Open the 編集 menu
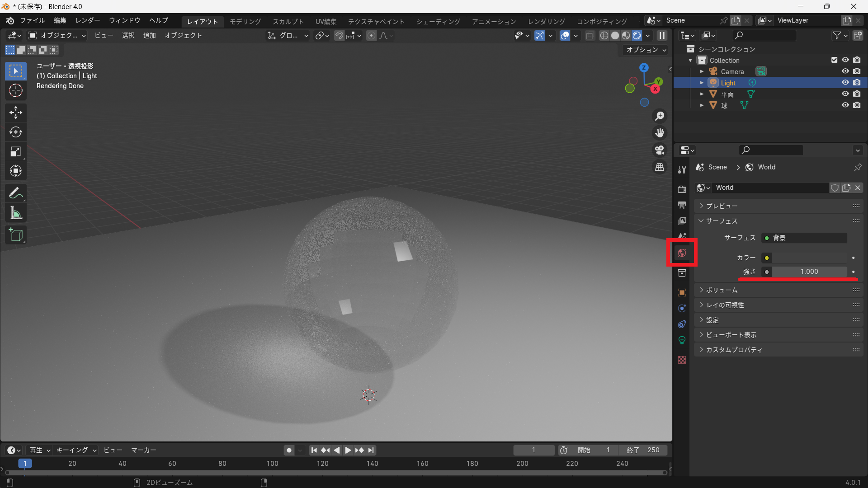Image resolution: width=868 pixels, height=488 pixels. [60, 21]
